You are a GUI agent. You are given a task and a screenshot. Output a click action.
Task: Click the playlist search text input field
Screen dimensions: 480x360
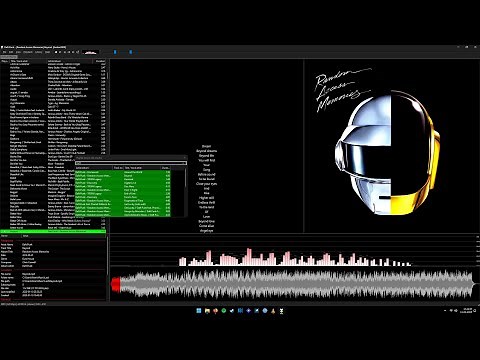(131, 163)
